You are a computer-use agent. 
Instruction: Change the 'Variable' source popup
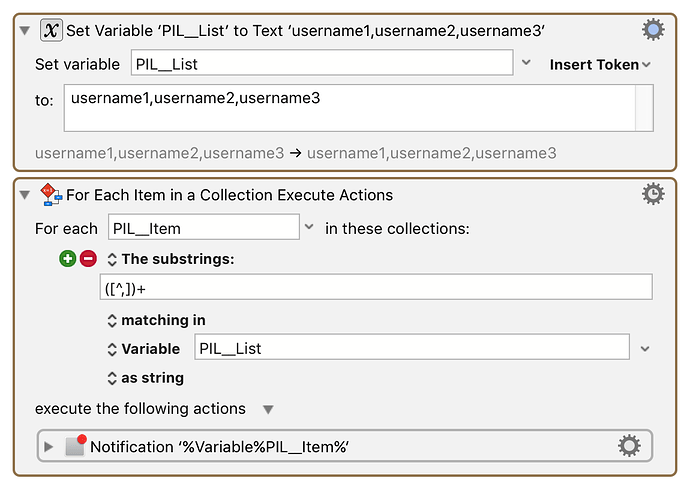[143, 350]
